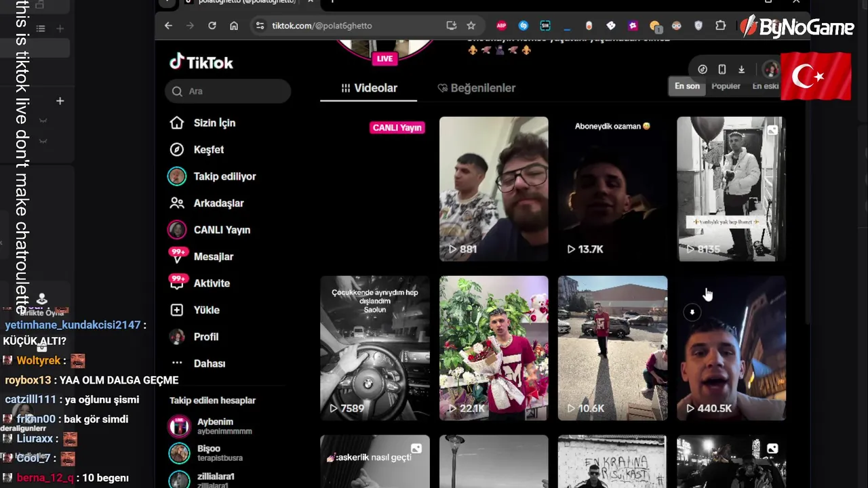Click the Mesajlar icon with 99+ badge

[x=178, y=256]
